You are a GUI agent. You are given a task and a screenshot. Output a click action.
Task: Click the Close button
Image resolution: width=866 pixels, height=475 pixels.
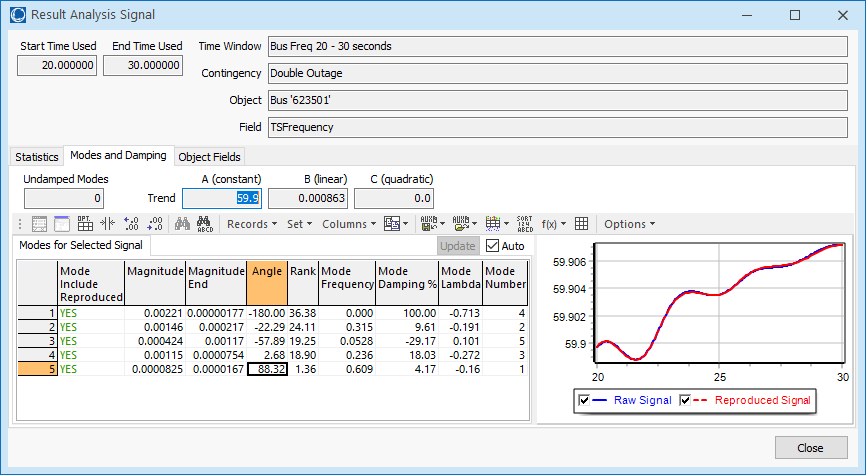click(x=810, y=448)
